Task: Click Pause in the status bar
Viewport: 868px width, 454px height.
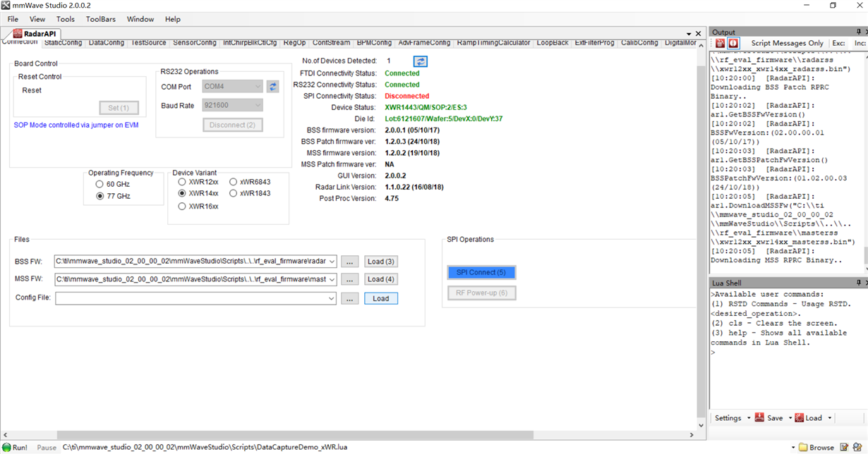Action: pyautogui.click(x=47, y=447)
